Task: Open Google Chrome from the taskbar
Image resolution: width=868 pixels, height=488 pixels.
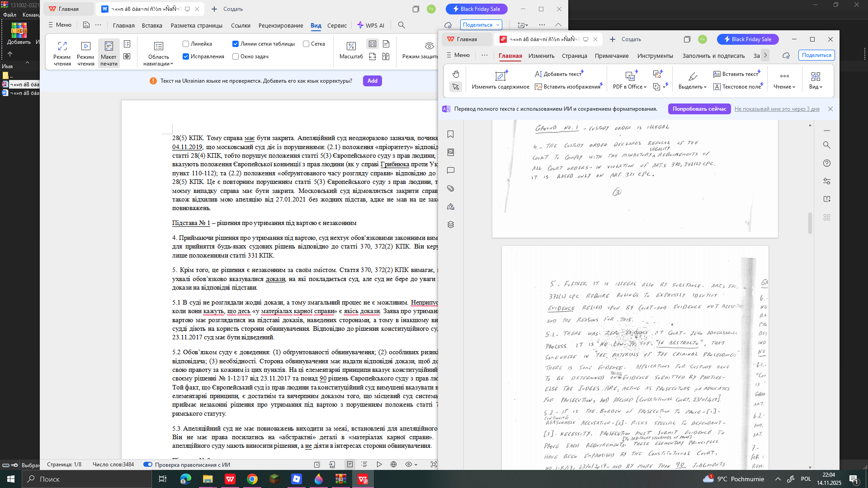Action: (252, 479)
